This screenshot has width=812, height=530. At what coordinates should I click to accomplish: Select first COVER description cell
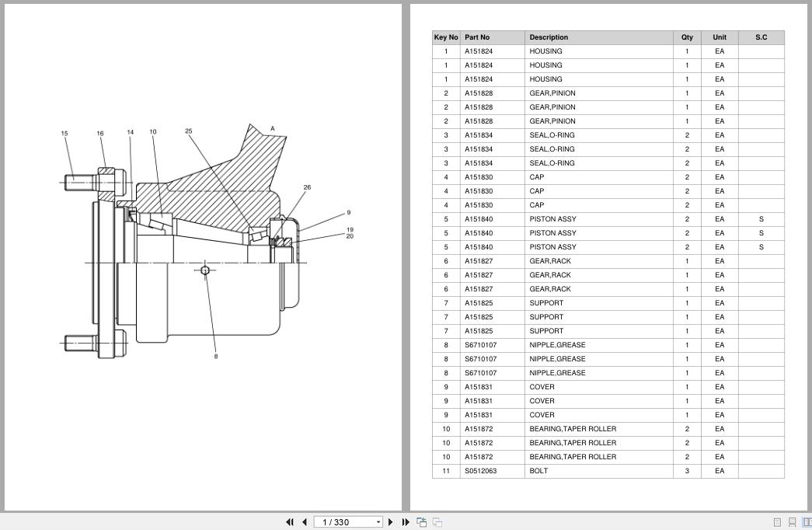(x=598, y=387)
